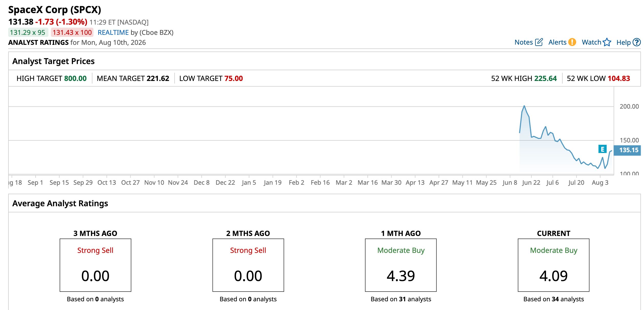Click the Help question mark icon

click(637, 42)
